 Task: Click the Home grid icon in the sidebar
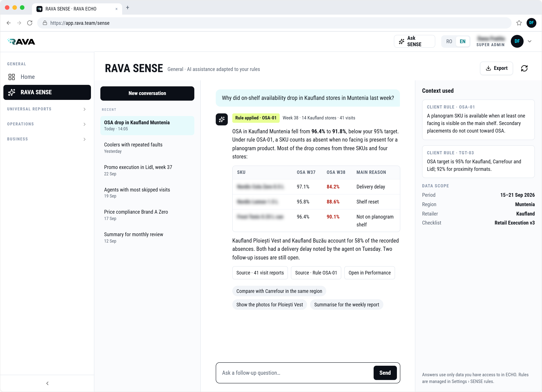(x=11, y=77)
